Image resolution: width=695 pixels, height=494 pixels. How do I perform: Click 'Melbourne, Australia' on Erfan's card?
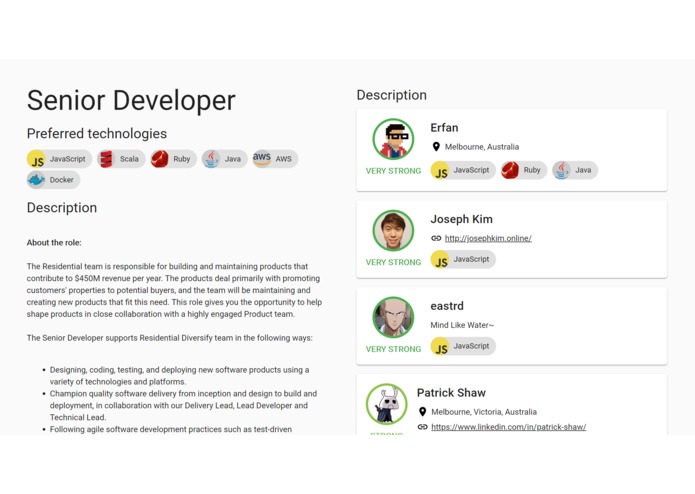coord(482,147)
